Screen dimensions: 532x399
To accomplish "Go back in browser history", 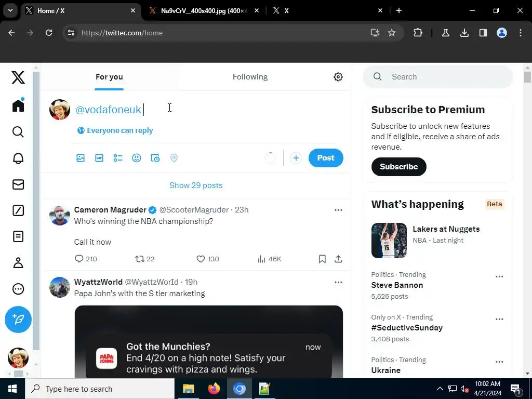I will [11, 33].
